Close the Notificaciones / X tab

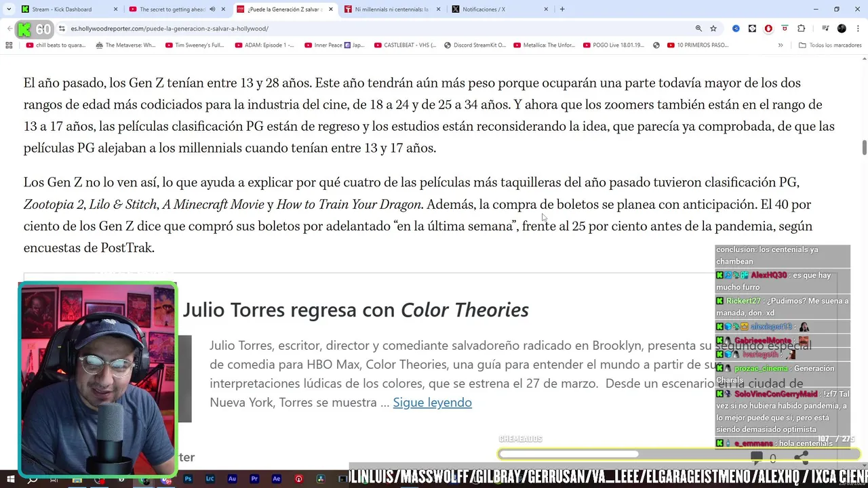pyautogui.click(x=546, y=9)
